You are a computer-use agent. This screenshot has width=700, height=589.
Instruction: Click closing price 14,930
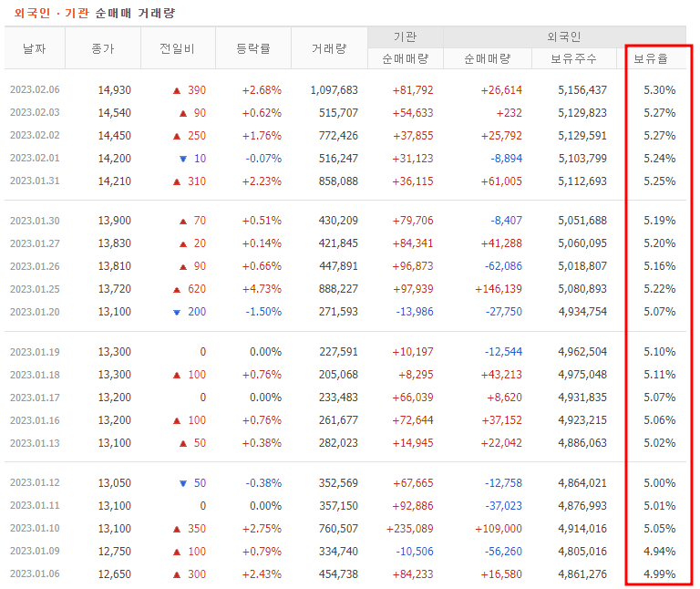115,89
